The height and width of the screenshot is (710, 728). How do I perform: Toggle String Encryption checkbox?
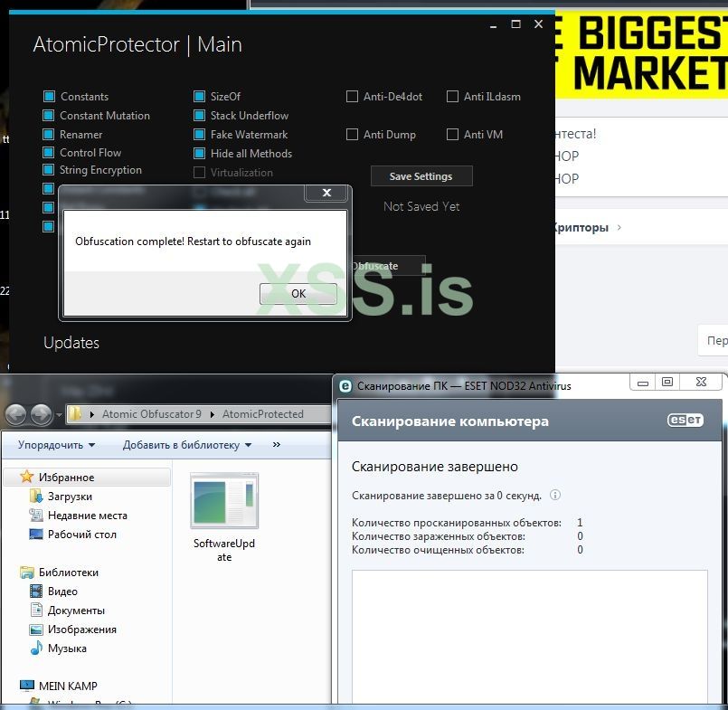tap(48, 169)
